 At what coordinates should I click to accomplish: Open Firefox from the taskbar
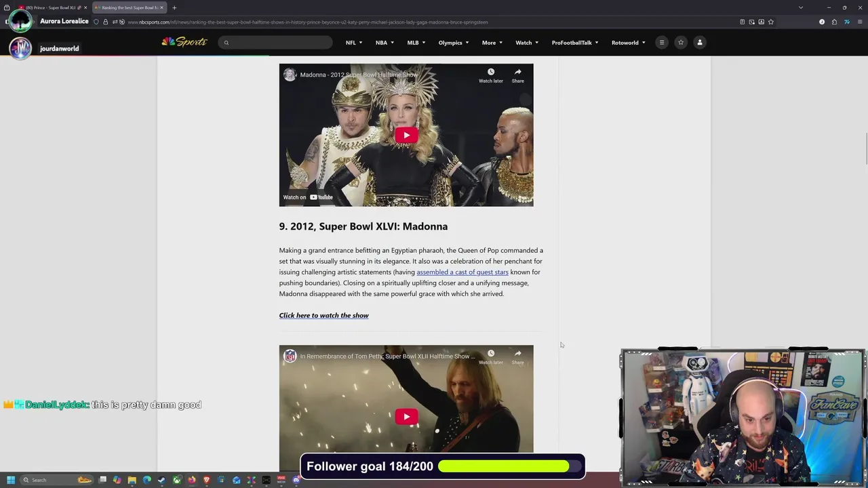tap(191, 480)
